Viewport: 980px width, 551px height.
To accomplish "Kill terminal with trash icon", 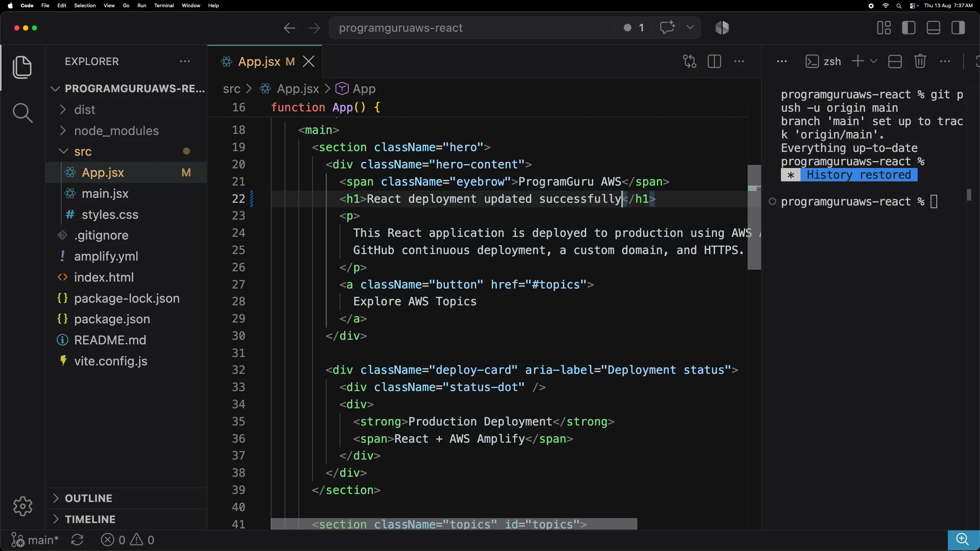I will [x=920, y=61].
